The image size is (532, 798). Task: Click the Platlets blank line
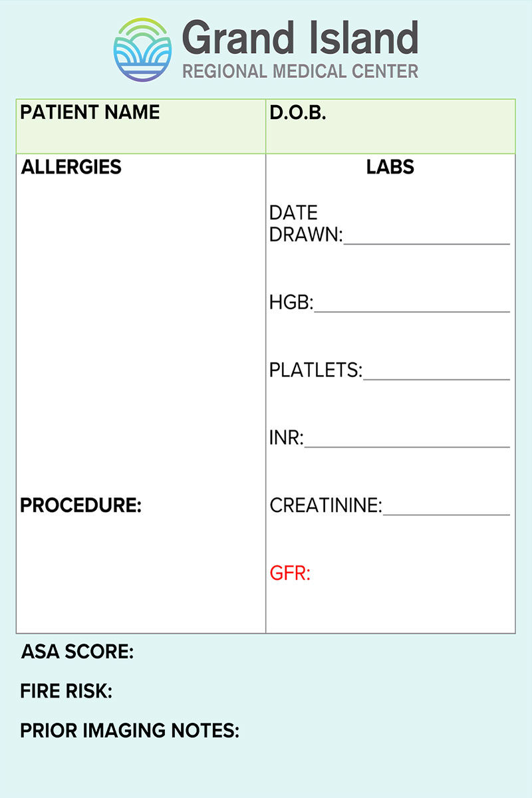[436, 378]
